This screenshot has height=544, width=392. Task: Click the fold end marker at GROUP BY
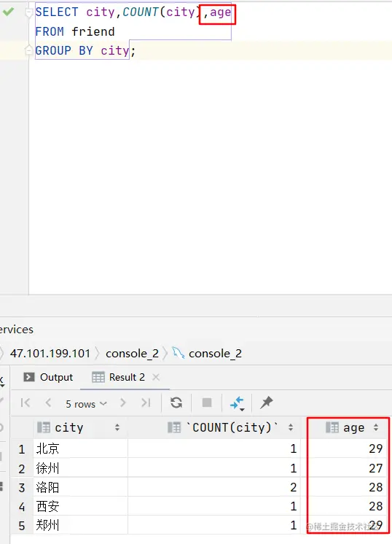pos(28,50)
